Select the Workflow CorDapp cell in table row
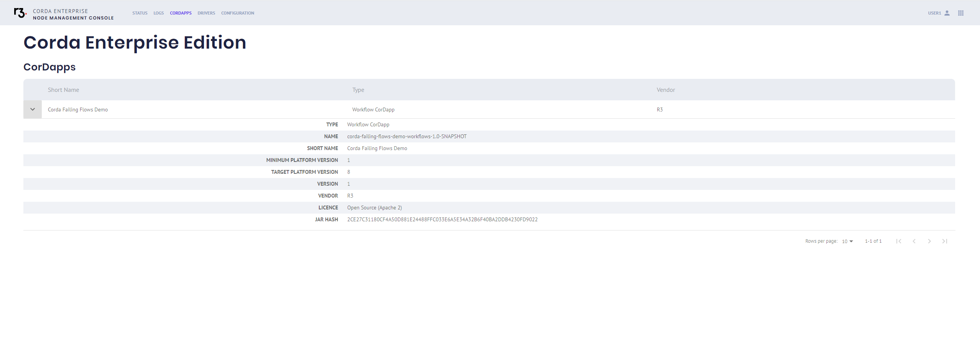Viewport: 980px width, 348px height. [373, 109]
